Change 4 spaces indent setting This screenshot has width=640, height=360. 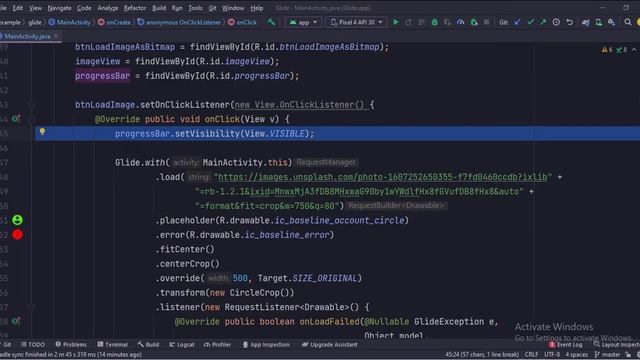576,354
